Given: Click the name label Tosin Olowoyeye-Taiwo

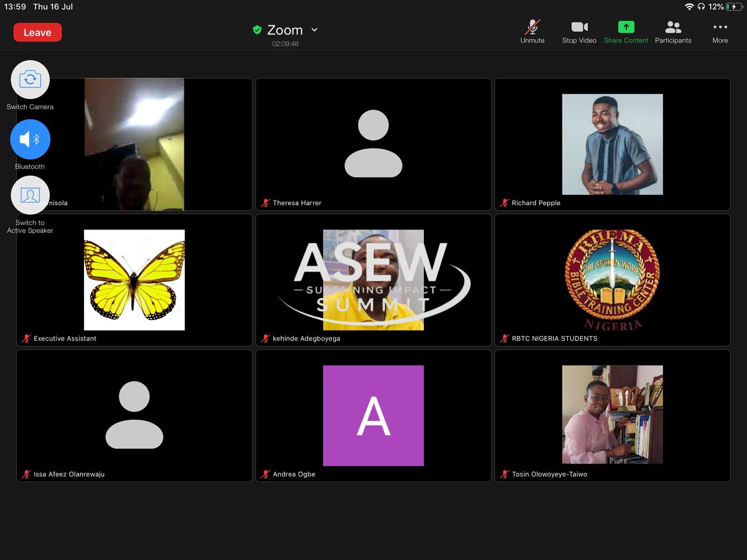Looking at the screenshot, I should click(x=550, y=474).
